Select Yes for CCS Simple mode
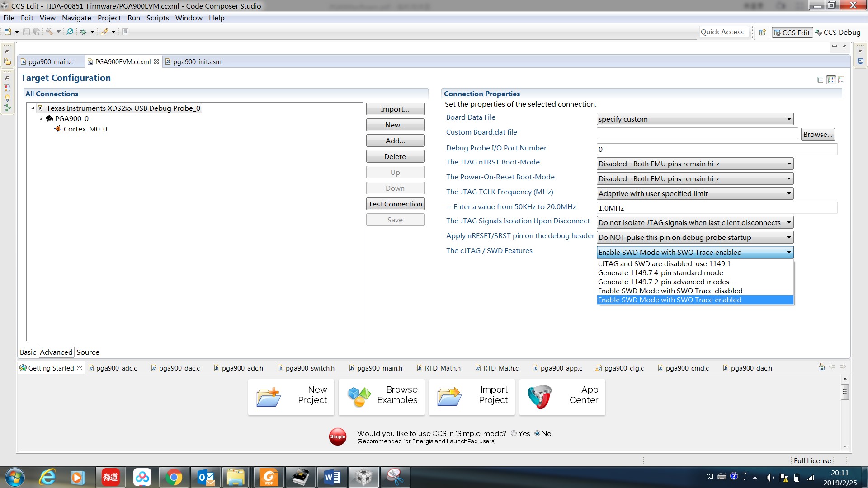Viewport: 868px width, 488px height. point(514,433)
